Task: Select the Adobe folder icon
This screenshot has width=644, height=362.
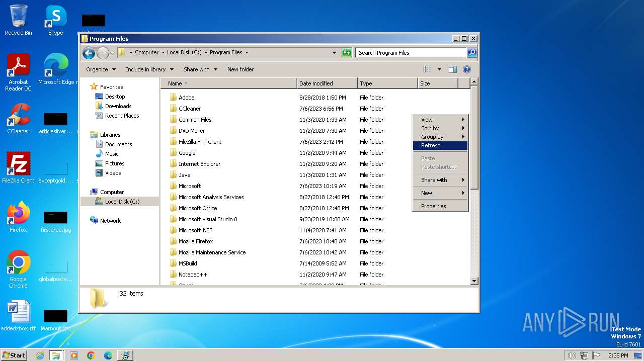Action: tap(173, 98)
